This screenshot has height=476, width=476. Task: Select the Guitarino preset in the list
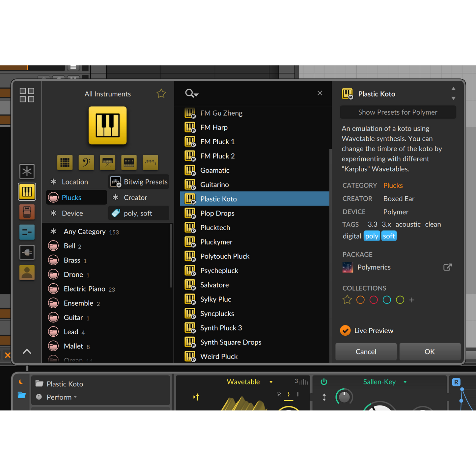pyautogui.click(x=214, y=184)
